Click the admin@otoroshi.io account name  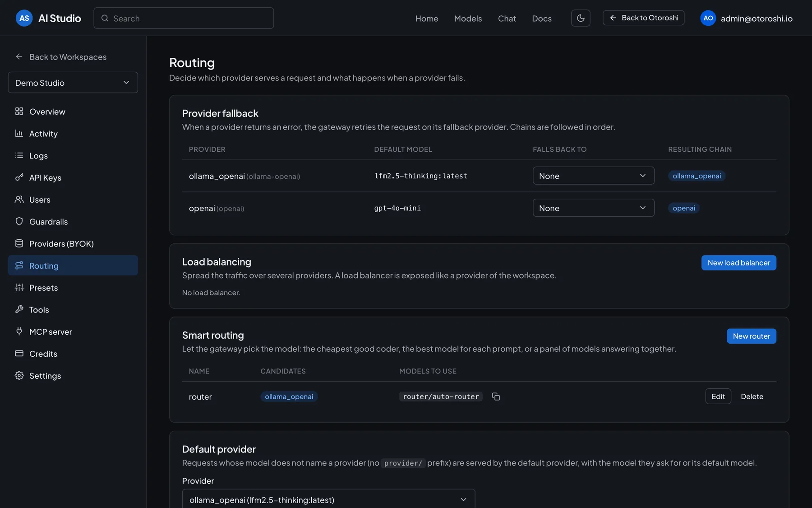coord(757,19)
